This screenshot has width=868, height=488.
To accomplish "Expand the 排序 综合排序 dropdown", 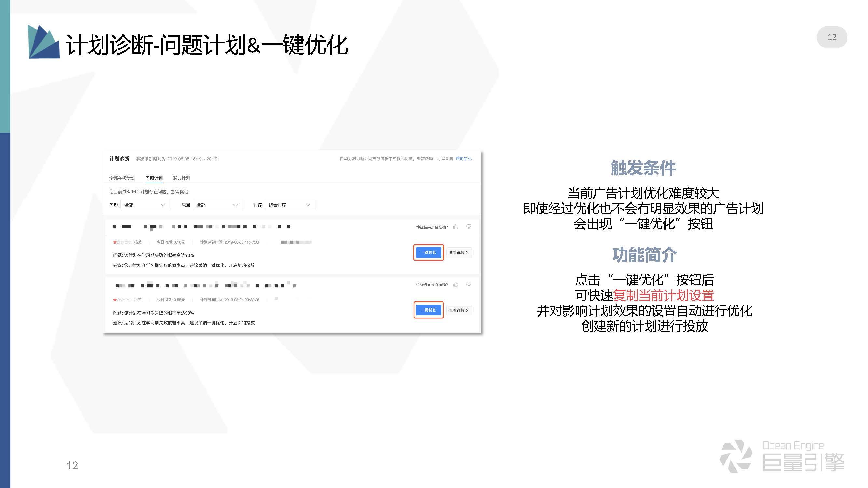I will (290, 205).
